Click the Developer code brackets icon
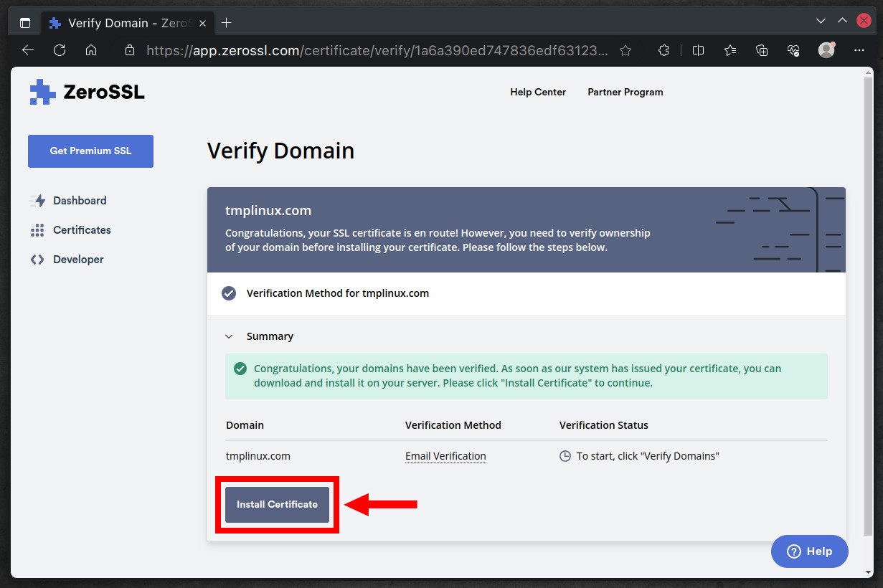 37,260
